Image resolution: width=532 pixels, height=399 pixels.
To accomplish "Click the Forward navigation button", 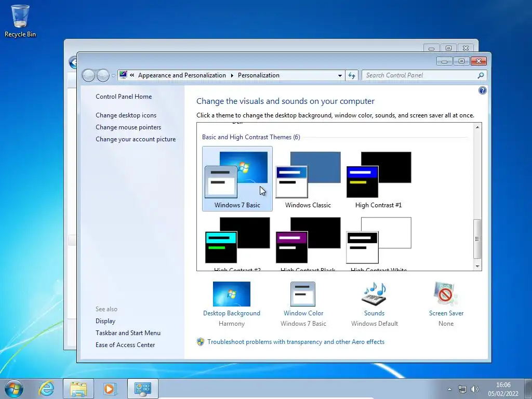I will coord(103,75).
